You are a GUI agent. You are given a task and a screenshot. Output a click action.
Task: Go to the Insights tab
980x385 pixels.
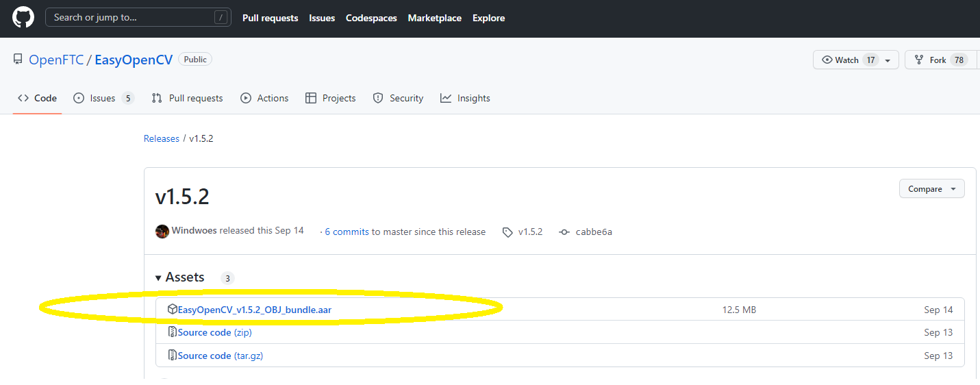466,98
